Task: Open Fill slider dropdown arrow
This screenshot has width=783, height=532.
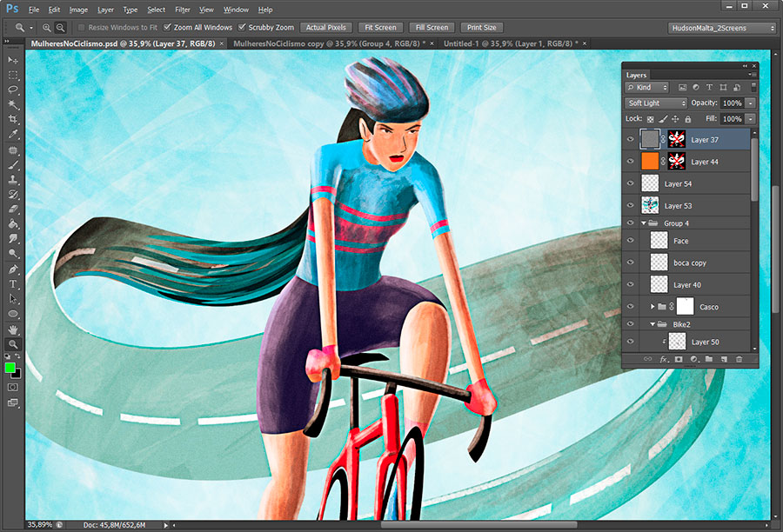Action: (x=750, y=119)
